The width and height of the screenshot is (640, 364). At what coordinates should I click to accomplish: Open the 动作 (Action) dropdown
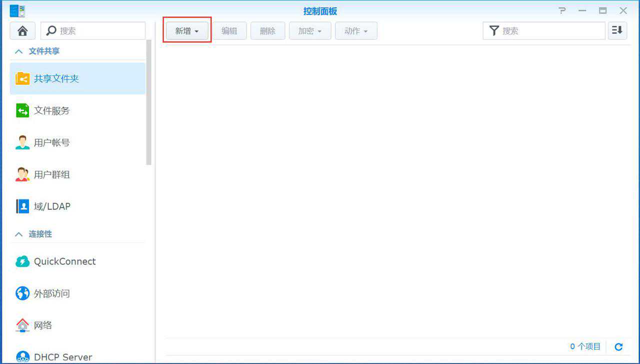356,31
